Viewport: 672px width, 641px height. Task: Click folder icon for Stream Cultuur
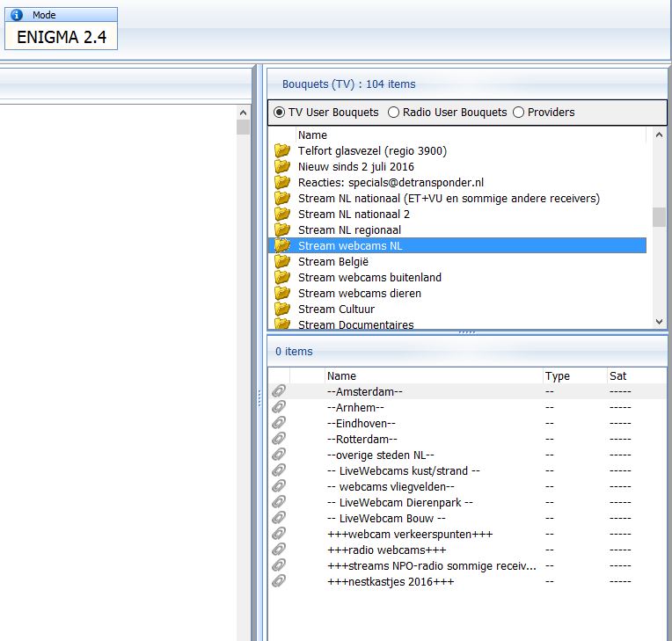coord(281,309)
